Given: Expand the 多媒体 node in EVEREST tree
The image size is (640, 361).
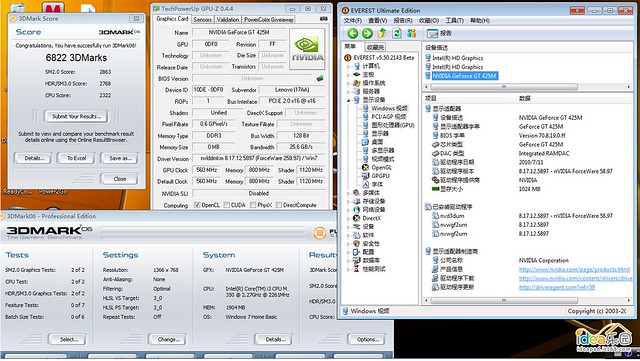Looking at the screenshot, I should (348, 193).
